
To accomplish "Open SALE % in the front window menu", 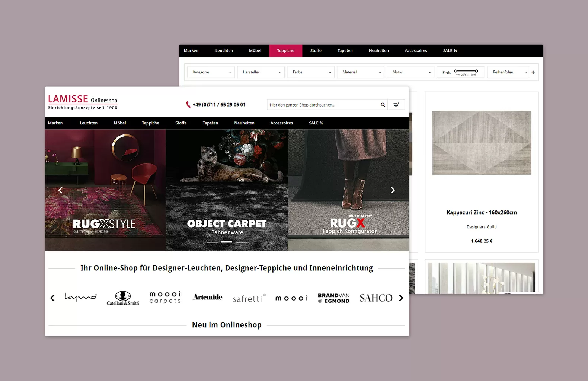I will [316, 123].
